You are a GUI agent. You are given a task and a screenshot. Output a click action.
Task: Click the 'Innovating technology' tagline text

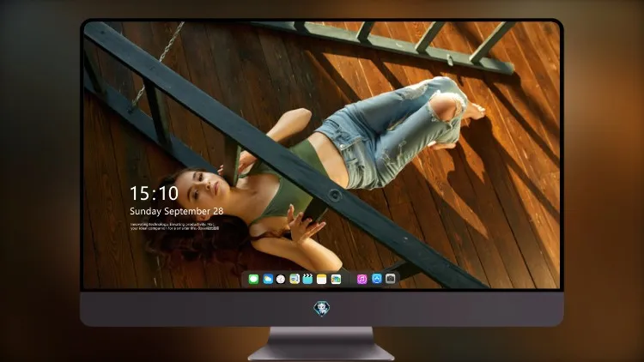(175, 226)
